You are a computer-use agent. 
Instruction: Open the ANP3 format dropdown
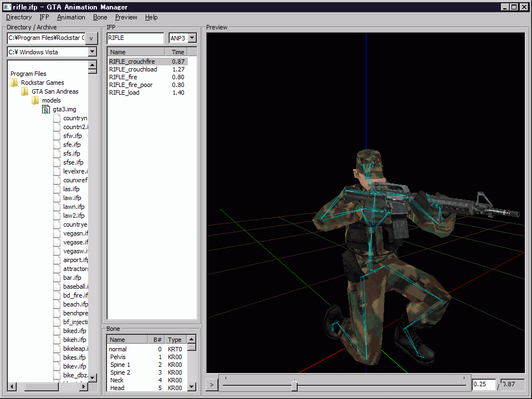pos(192,38)
